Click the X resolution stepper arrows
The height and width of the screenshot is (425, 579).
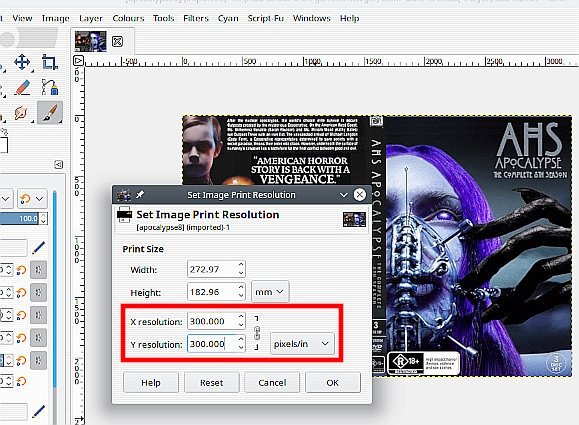tap(241, 321)
